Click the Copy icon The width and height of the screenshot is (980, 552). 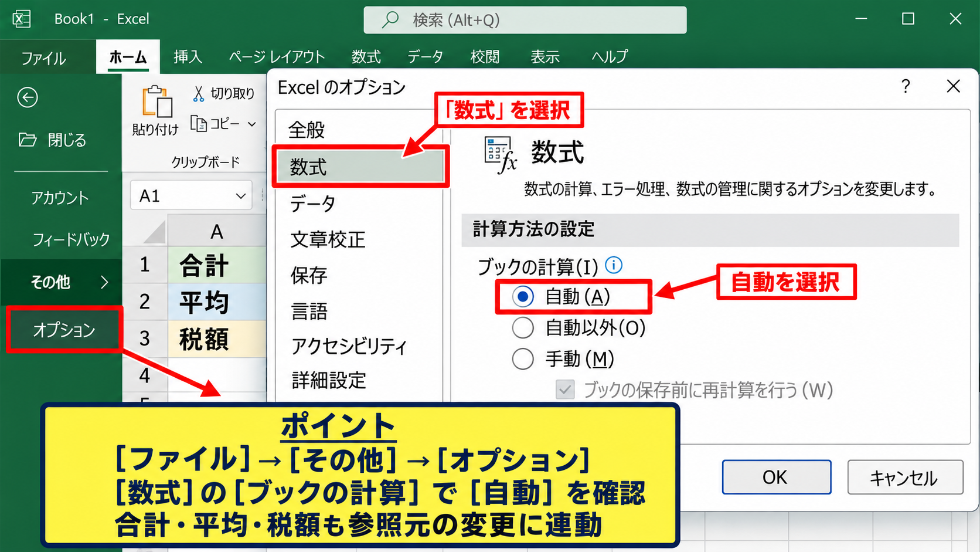[199, 124]
